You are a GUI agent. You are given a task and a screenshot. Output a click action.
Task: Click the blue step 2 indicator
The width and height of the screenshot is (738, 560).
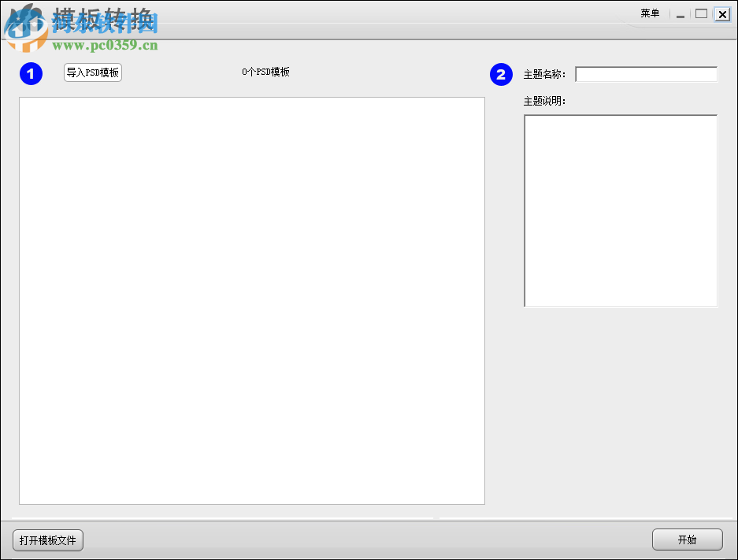coord(501,74)
